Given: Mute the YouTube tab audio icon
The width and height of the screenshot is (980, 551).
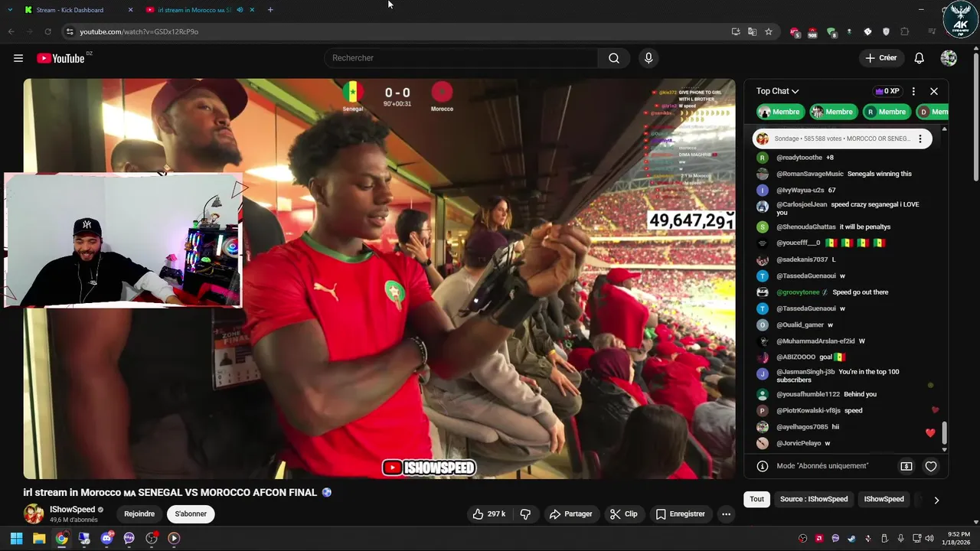Looking at the screenshot, I should (240, 10).
